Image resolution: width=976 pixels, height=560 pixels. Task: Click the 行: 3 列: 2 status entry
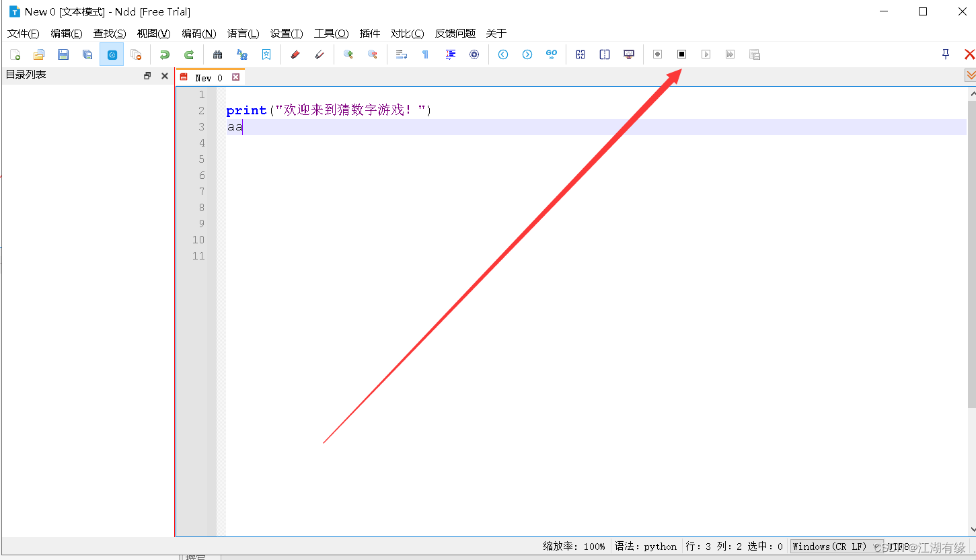(735, 547)
